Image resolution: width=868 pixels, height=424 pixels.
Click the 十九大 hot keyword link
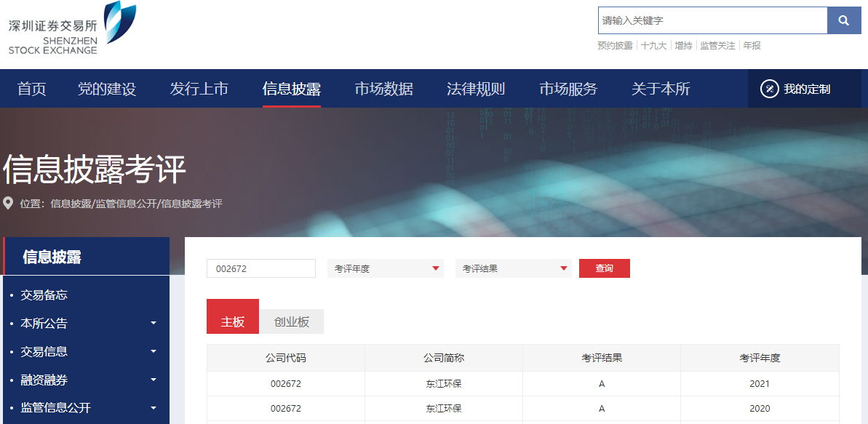coord(654,46)
